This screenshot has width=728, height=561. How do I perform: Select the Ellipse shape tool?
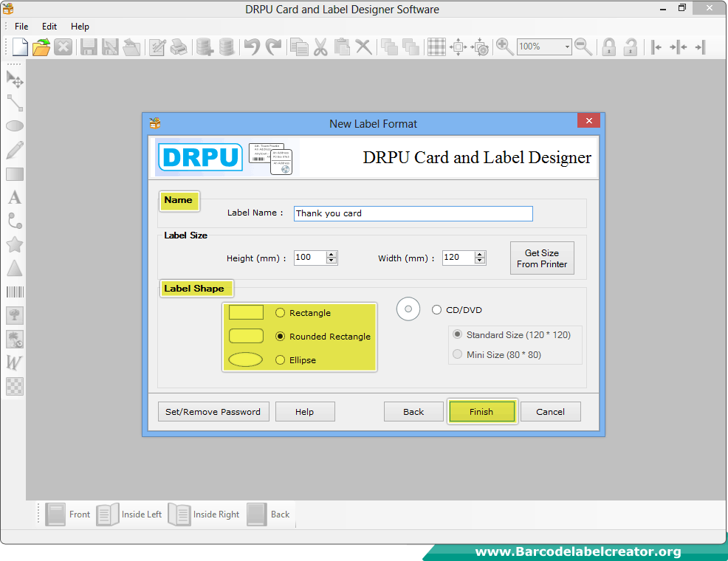coord(15,125)
